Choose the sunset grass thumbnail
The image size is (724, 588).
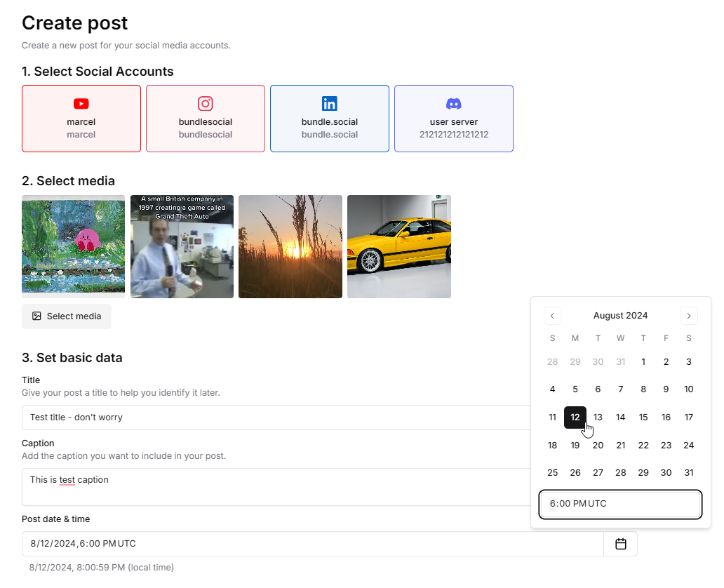coord(290,247)
